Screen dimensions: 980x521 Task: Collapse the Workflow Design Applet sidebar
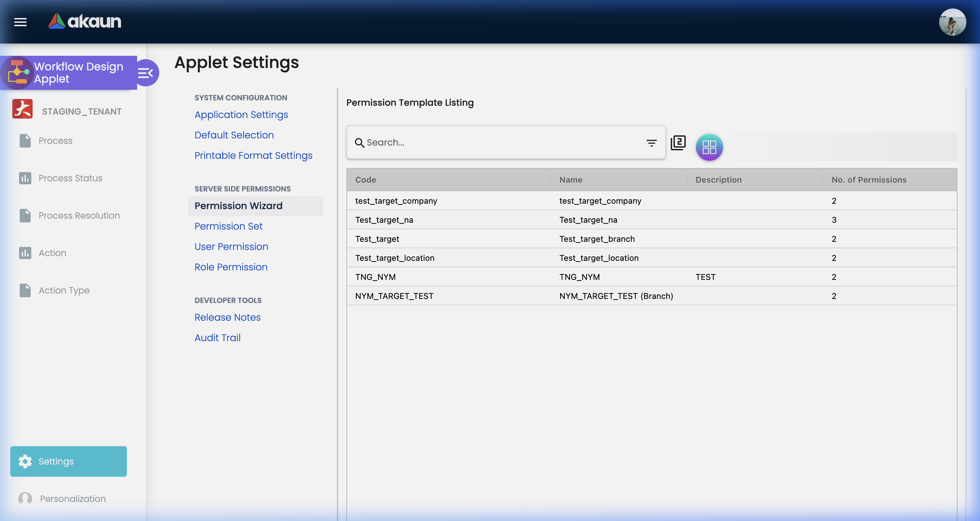coord(146,73)
